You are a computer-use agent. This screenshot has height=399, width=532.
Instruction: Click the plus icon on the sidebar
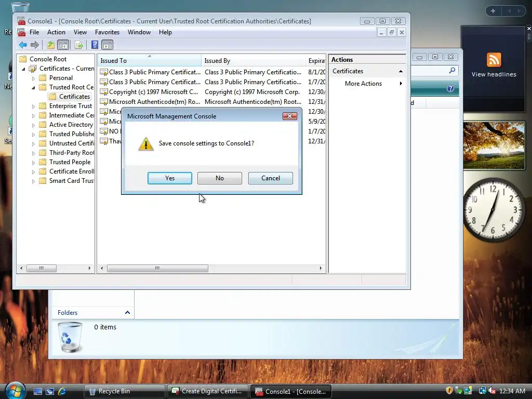pos(493,11)
